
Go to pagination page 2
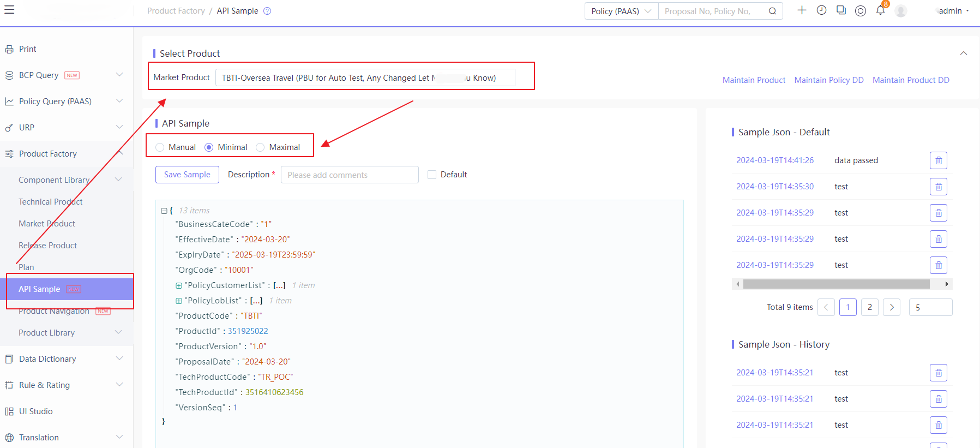pyautogui.click(x=870, y=307)
